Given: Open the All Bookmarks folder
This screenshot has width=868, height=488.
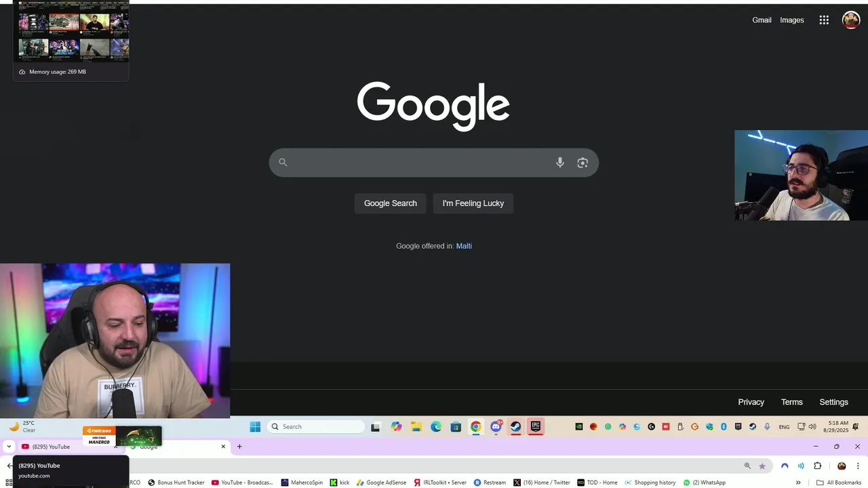Looking at the screenshot, I should click(839, 483).
